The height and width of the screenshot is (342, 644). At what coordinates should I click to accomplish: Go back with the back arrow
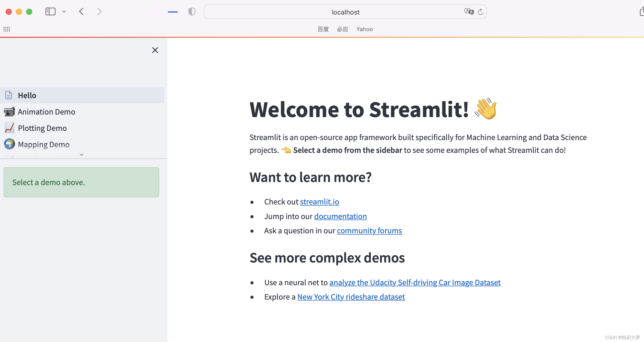click(x=81, y=12)
